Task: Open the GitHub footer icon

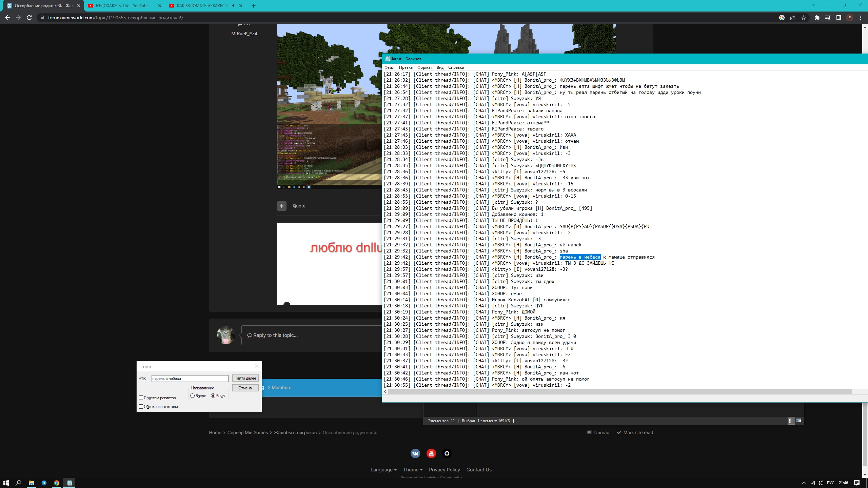Action: click(447, 453)
